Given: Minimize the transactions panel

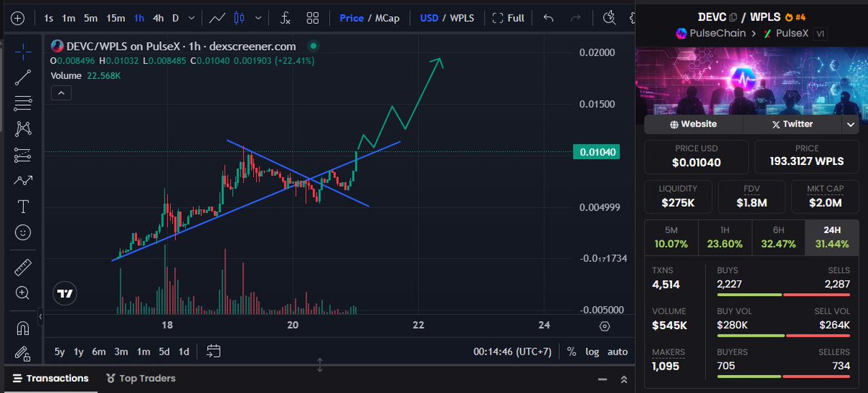Looking at the screenshot, I should 602,379.
